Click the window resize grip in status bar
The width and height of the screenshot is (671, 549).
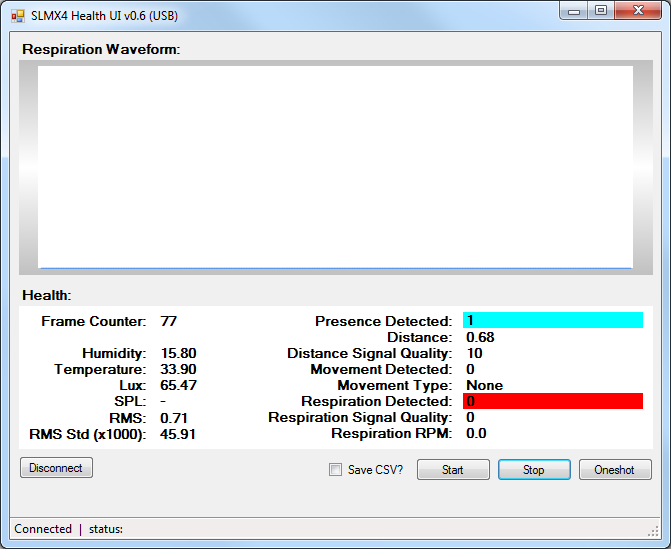click(x=653, y=531)
